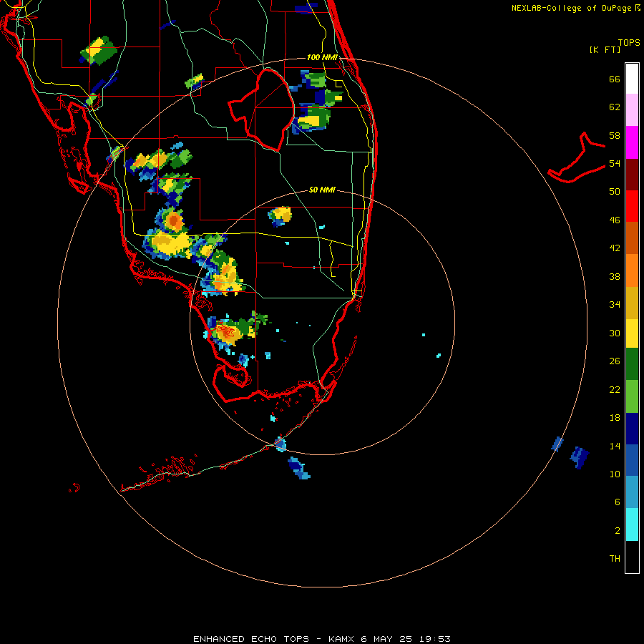Click the legend value 66

(615, 79)
